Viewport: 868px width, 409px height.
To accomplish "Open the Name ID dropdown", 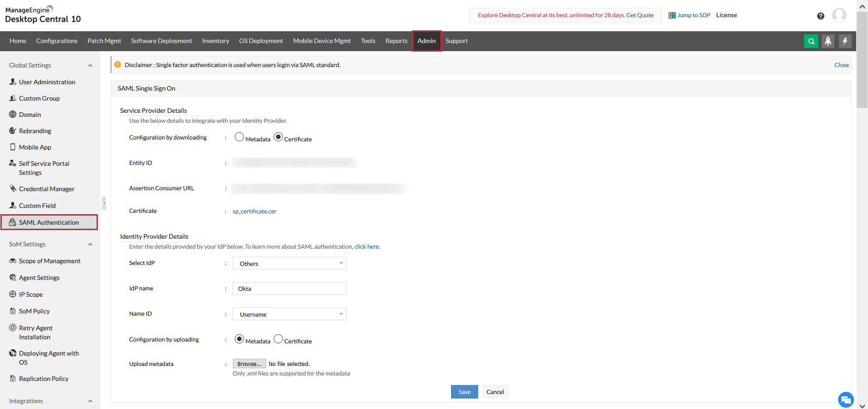I will click(x=290, y=314).
